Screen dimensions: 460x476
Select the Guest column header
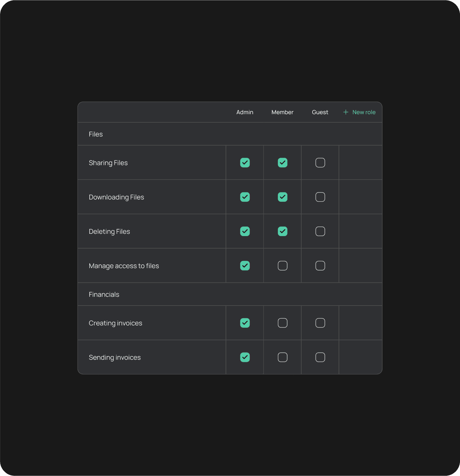coord(320,112)
